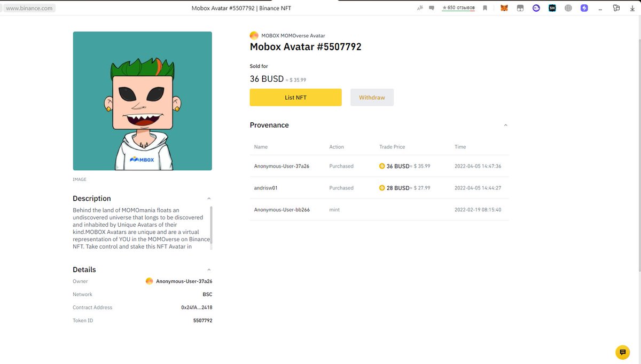The height and width of the screenshot is (364, 641).
Task: Open the three-dots more menu in toolbar
Action: click(x=600, y=8)
